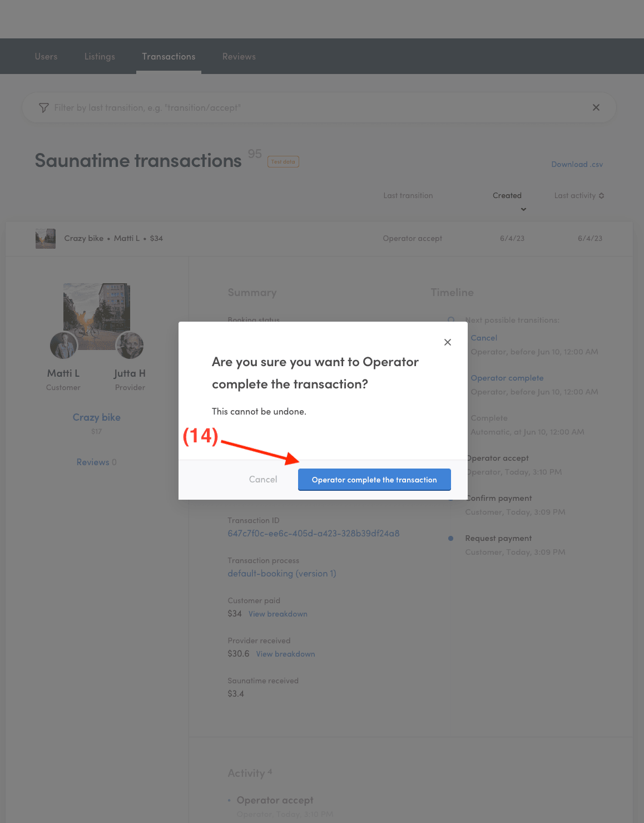Clear the transition filter with X icon

point(596,107)
